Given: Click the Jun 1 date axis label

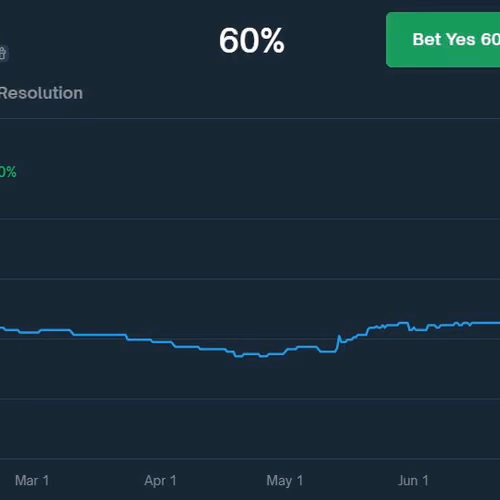Looking at the screenshot, I should click(413, 480).
